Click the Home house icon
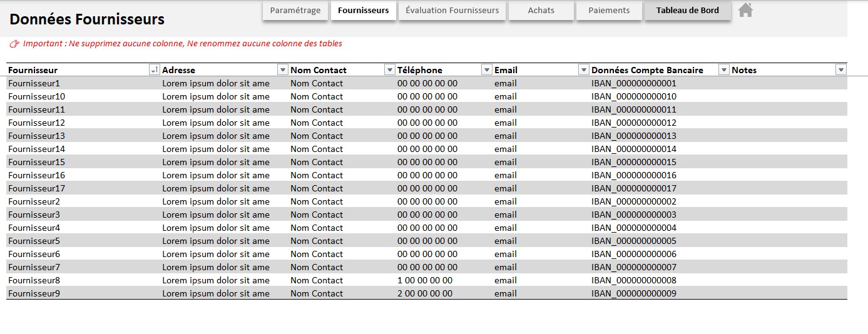Screen dimensions: 868x334 pyautogui.click(x=745, y=10)
